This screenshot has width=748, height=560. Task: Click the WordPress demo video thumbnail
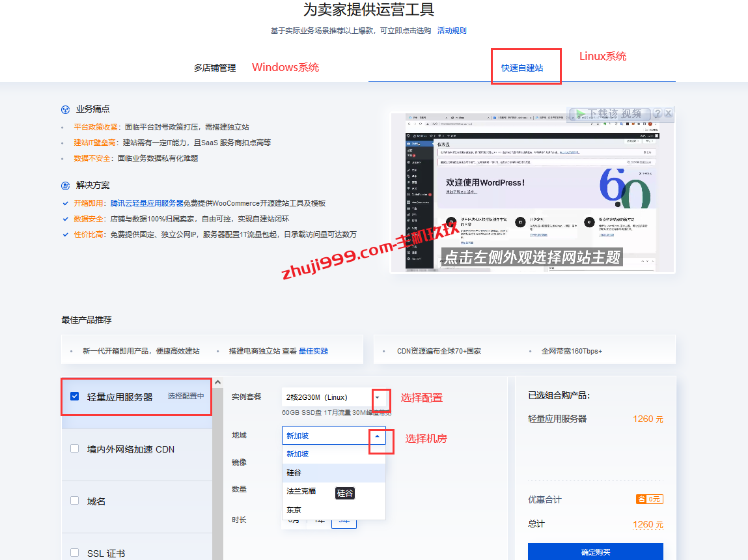point(533,193)
